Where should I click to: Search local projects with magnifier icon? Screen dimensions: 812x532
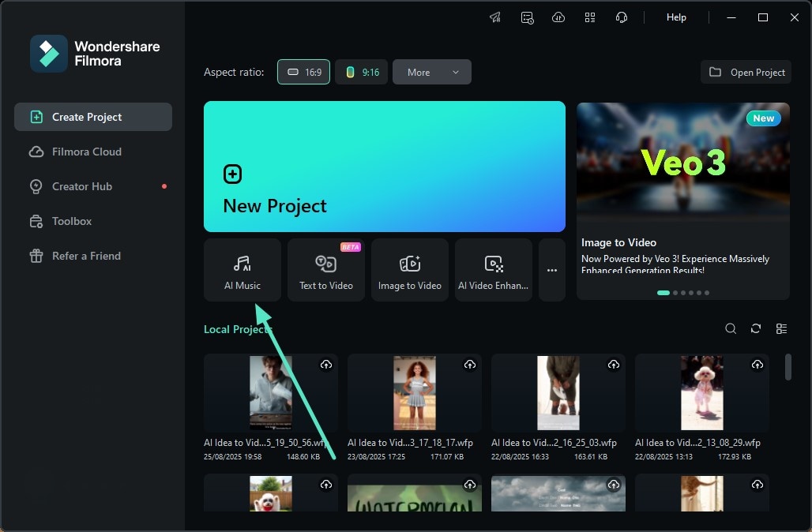click(x=731, y=328)
